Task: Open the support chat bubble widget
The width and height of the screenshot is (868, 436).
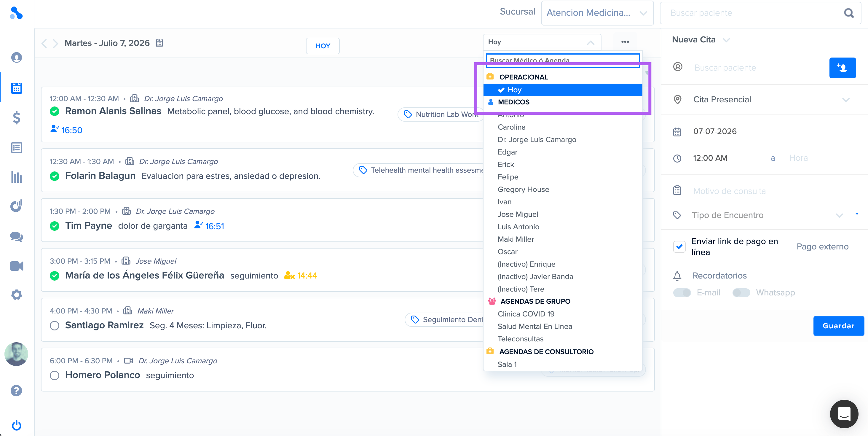Action: pyautogui.click(x=844, y=414)
